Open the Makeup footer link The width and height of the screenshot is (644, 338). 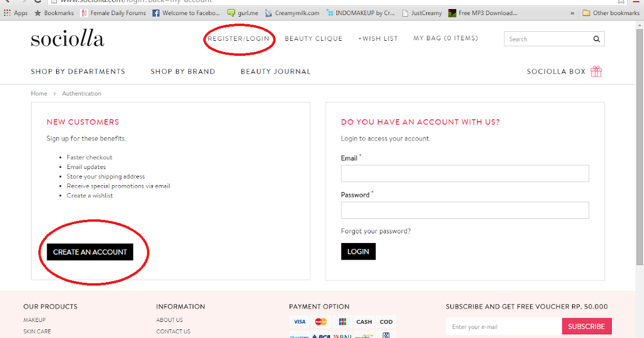click(x=34, y=320)
